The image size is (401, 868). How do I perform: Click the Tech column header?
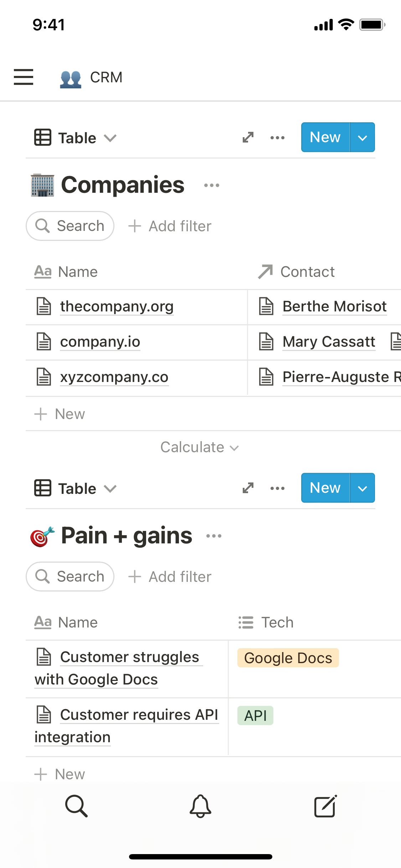coord(277,622)
